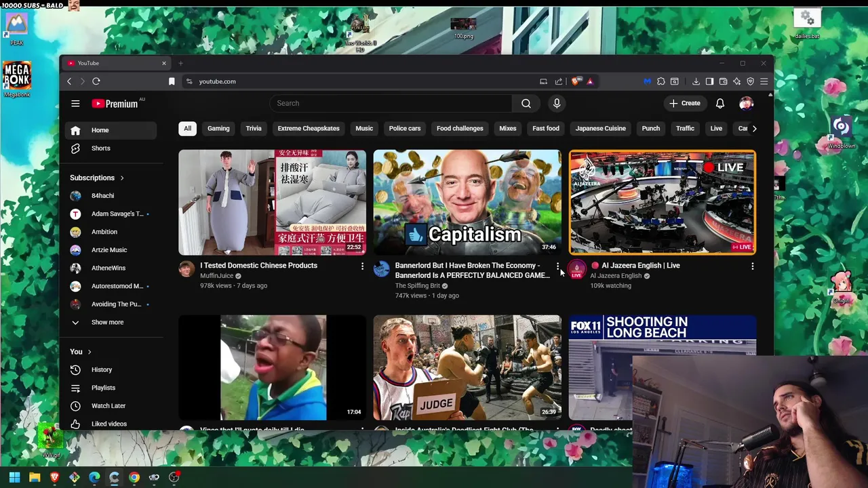Open Artzie Music subscription
This screenshot has height=488, width=868.
coord(111,250)
